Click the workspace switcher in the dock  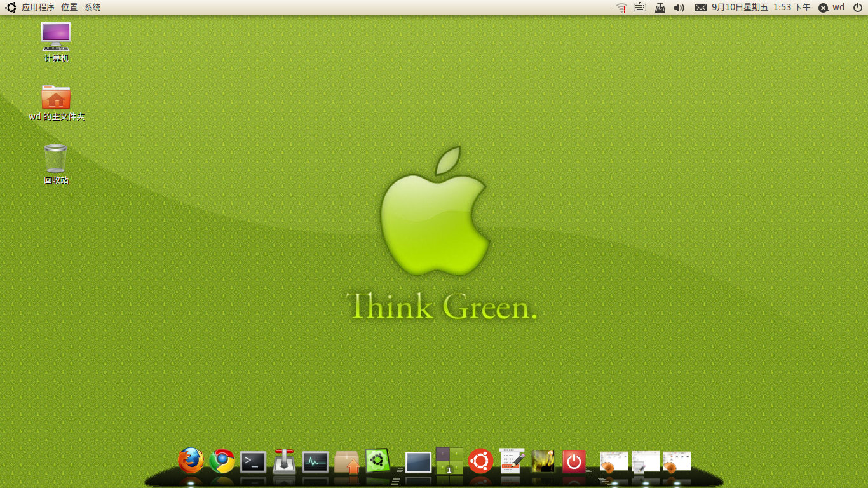point(449,461)
